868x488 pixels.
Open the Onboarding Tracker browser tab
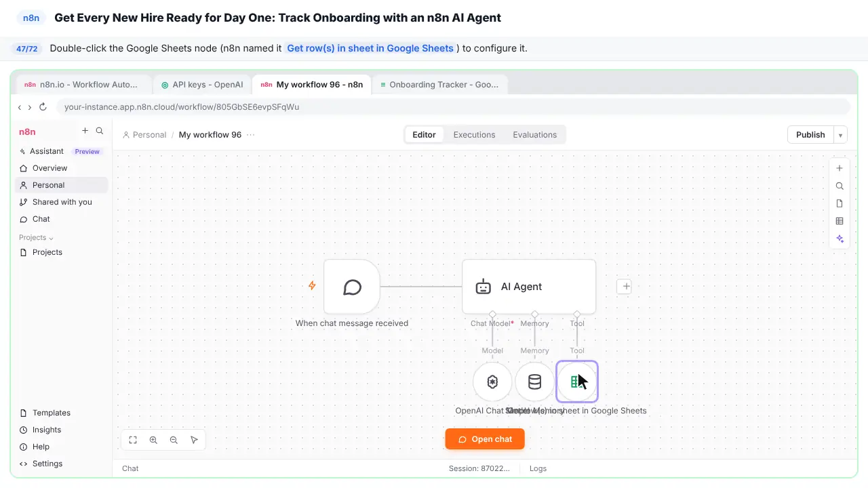tap(439, 85)
